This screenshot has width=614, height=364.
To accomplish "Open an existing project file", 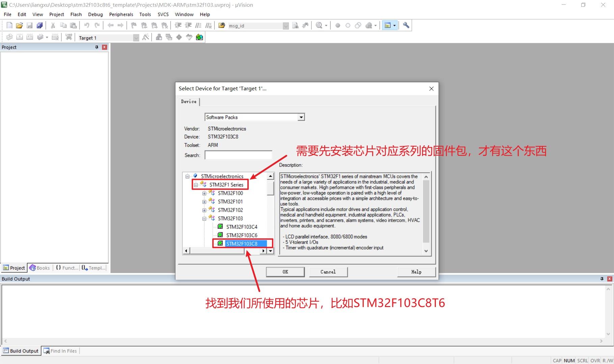I will [x=19, y=25].
